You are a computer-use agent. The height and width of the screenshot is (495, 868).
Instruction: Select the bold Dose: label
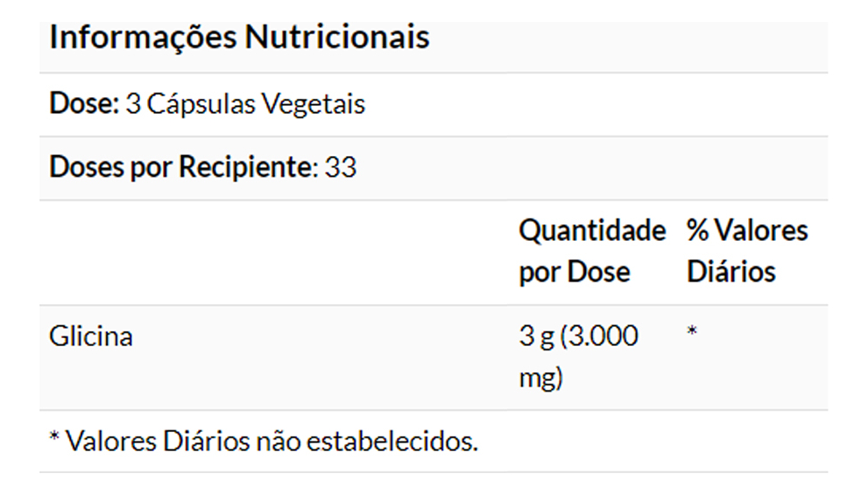click(84, 104)
